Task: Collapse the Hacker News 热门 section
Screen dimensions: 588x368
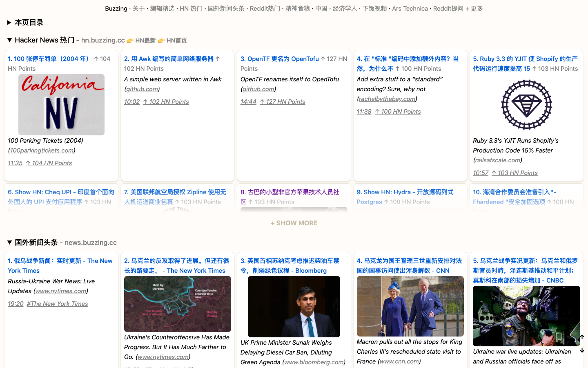Action: pyautogui.click(x=9, y=40)
